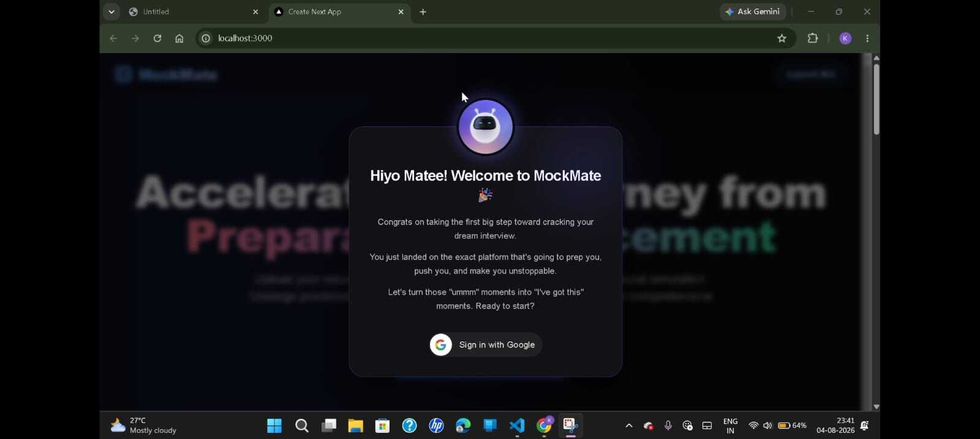Switch to Visual Studio Code
The width and height of the screenshot is (980, 439).
pos(517,426)
